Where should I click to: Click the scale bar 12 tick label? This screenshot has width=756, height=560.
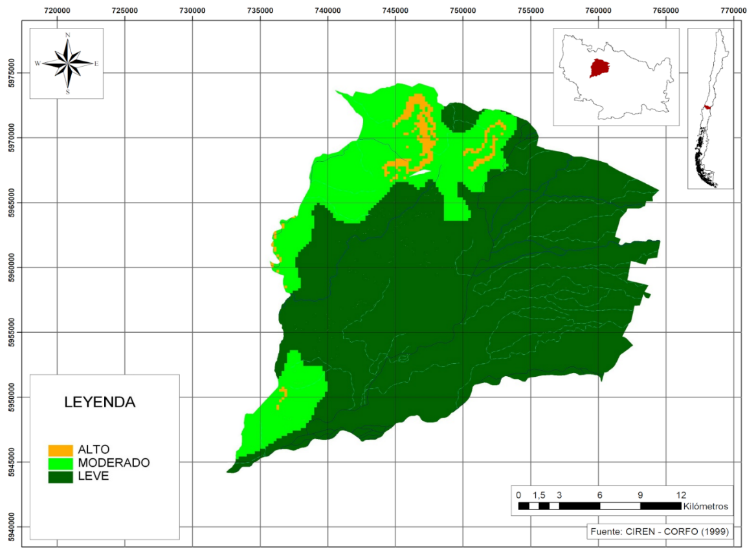pos(681,495)
